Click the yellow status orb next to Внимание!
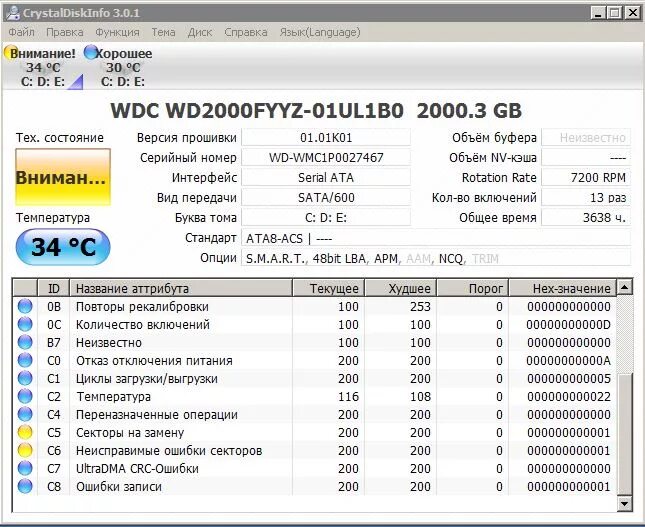Image resolution: width=645 pixels, height=527 pixels. [x=10, y=53]
